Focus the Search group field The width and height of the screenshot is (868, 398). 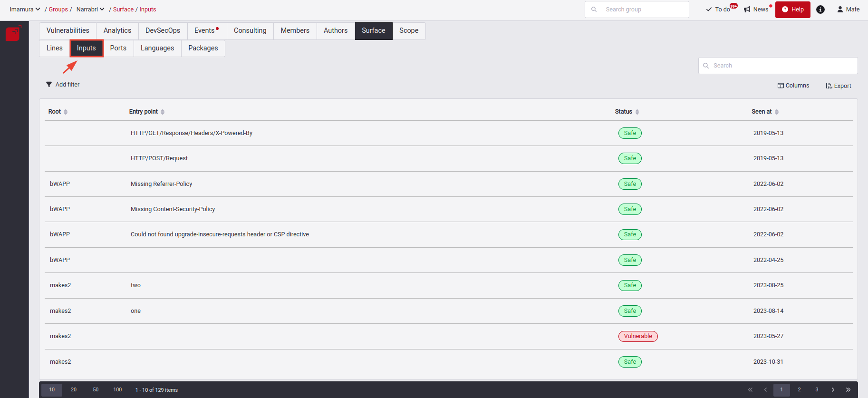[637, 10]
